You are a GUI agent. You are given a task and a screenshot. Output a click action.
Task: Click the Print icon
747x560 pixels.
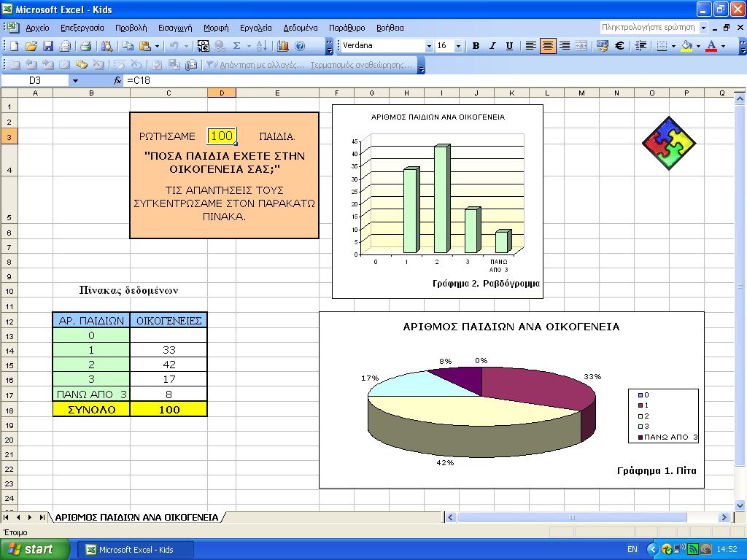(86, 46)
